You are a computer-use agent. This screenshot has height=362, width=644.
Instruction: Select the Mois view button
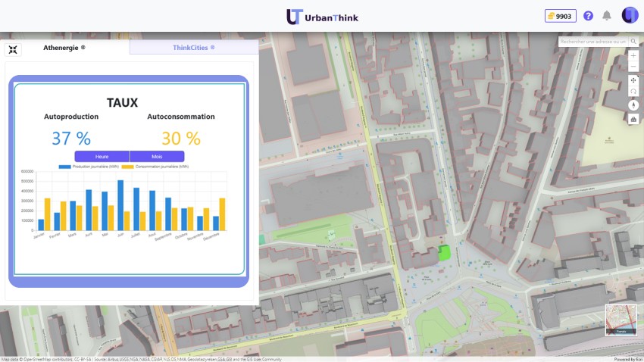[x=157, y=156]
